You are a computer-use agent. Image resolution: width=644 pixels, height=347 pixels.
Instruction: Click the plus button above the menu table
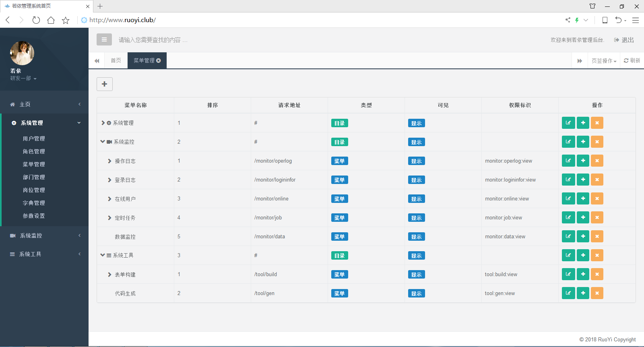point(105,84)
